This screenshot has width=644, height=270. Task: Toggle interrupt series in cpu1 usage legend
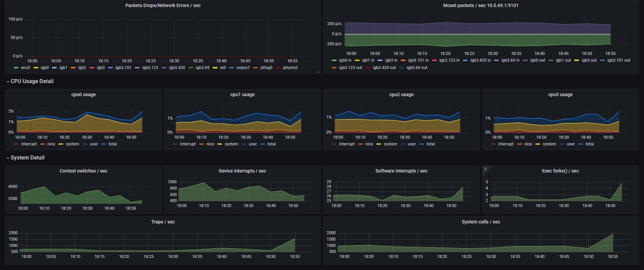(188, 144)
